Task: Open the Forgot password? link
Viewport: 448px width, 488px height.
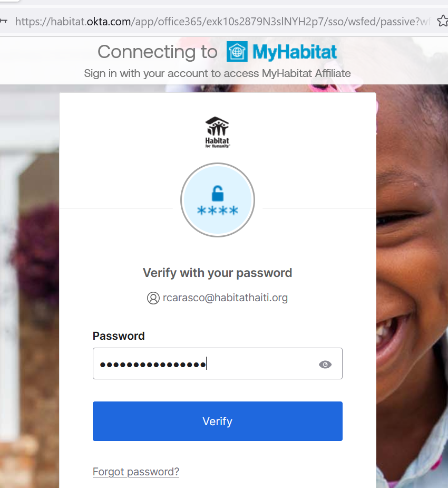Action: [136, 472]
